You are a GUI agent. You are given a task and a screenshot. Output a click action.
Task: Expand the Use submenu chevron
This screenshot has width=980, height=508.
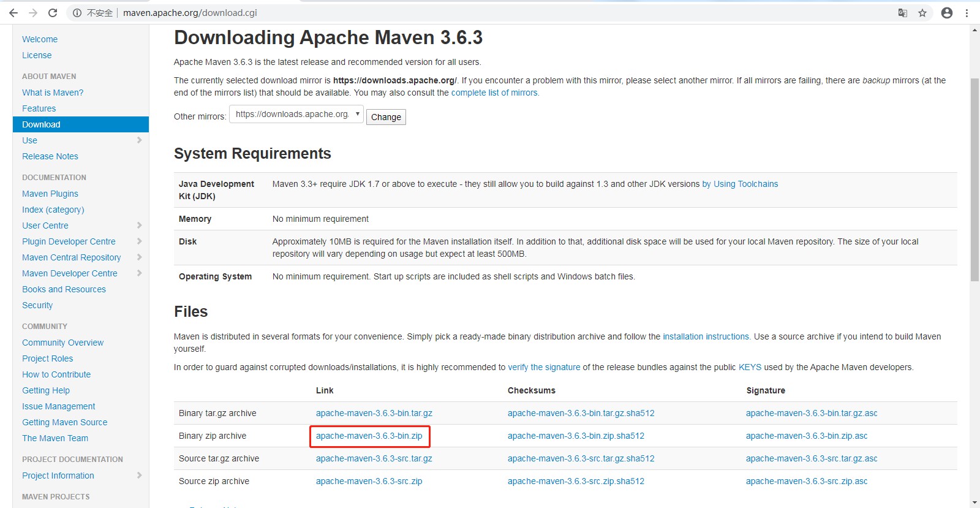click(x=140, y=140)
